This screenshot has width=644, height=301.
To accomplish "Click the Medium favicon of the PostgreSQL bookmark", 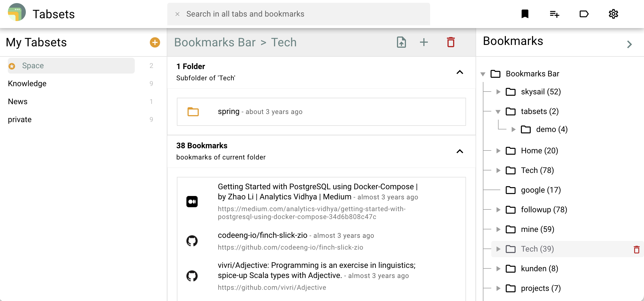I will coord(192,202).
